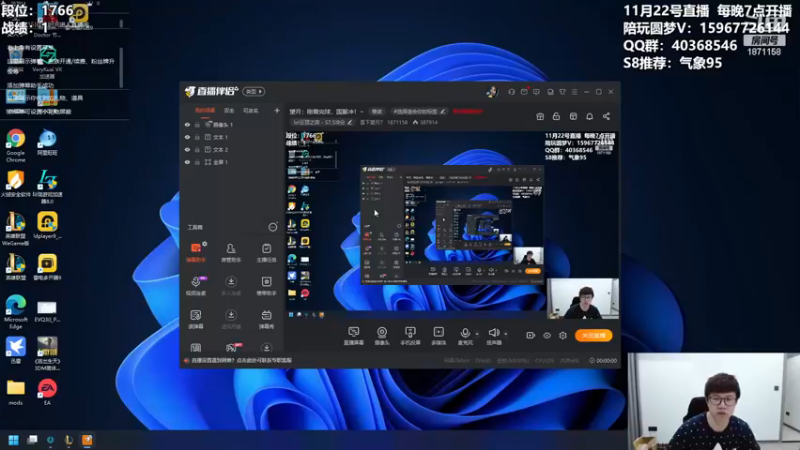Select the 11月22号直播 text overlay in canvas
Screen dimensions: 800x450
tap(580, 147)
